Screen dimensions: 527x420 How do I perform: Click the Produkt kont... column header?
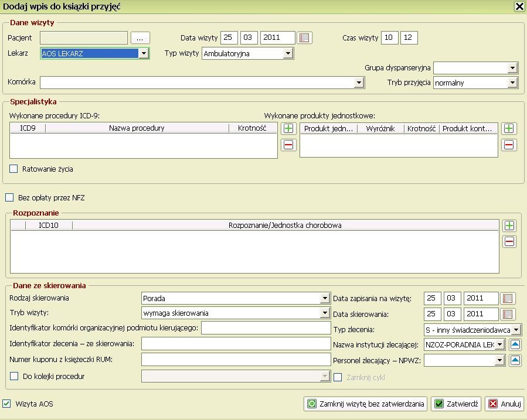tap(468, 129)
